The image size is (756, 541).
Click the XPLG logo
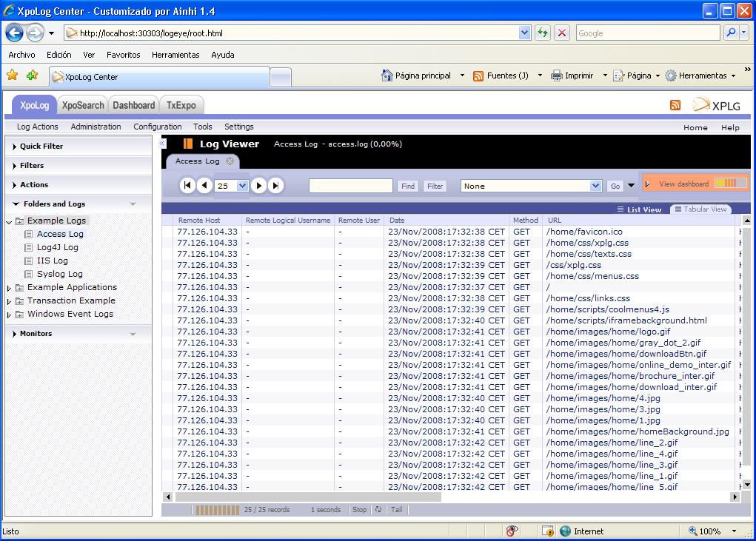coord(717,105)
